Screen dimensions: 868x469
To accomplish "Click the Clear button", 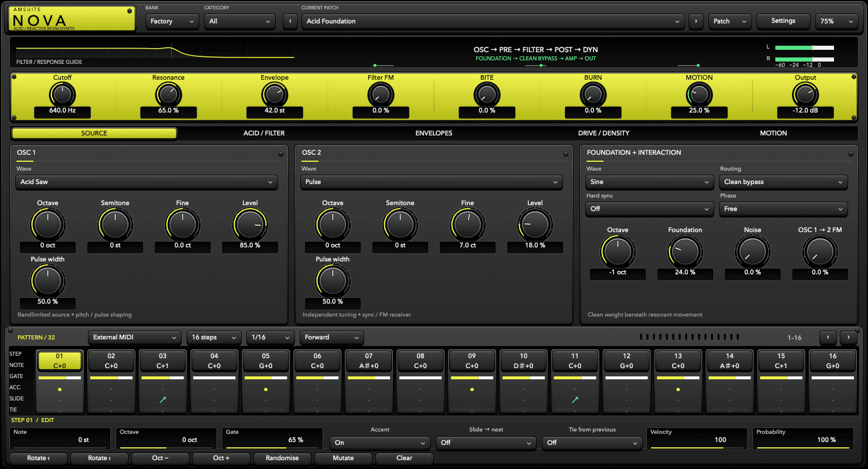I will [x=404, y=458].
